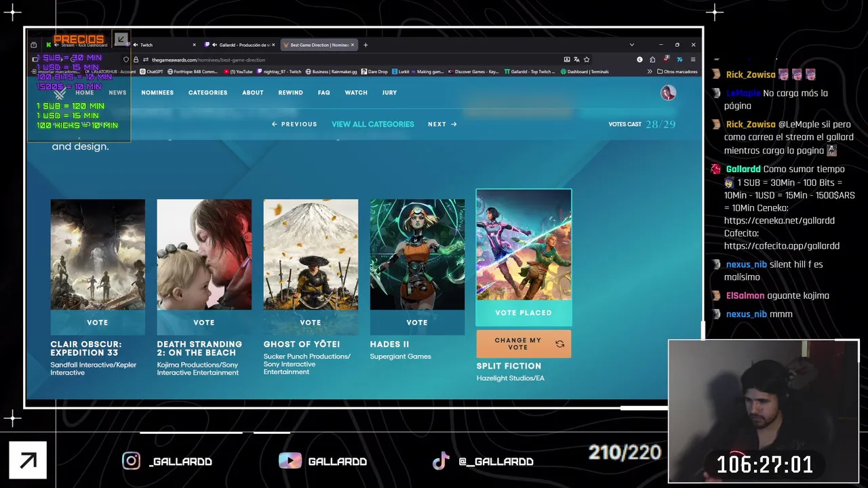
Task: Open the Nominees menu item
Action: coord(157,93)
